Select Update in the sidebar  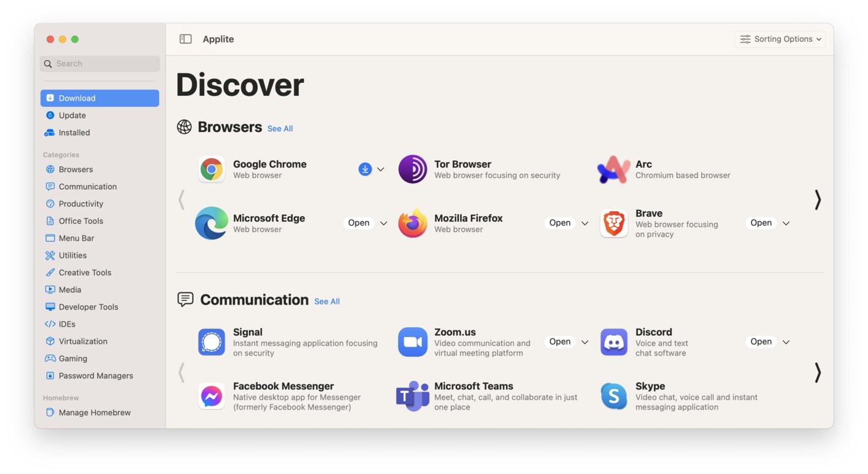tap(100, 115)
